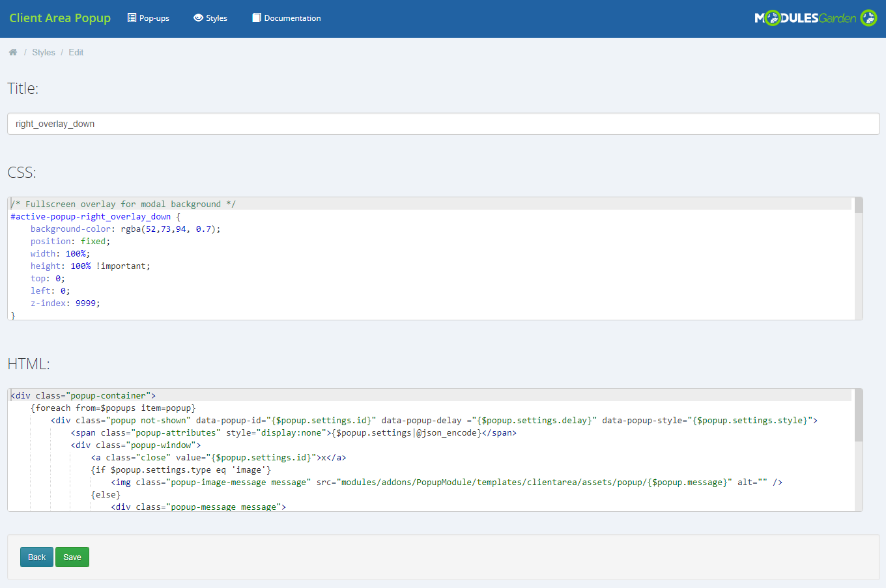Image resolution: width=886 pixels, height=588 pixels.
Task: Click the 'popup-attributes' span line
Action: click(294, 432)
